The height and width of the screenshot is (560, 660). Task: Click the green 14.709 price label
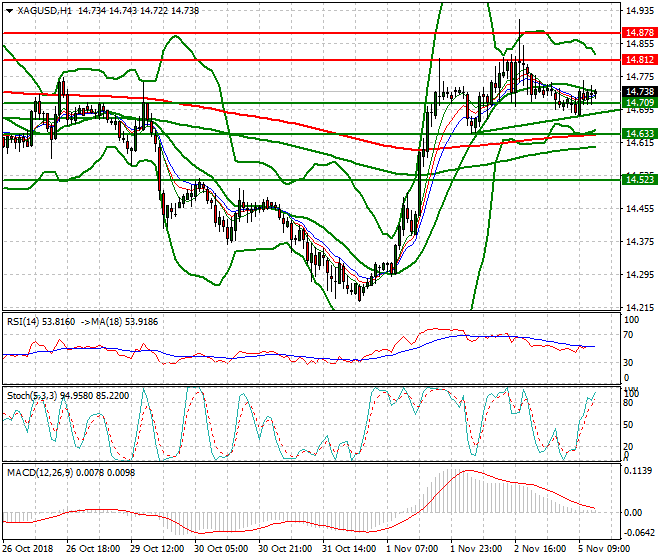click(x=639, y=103)
